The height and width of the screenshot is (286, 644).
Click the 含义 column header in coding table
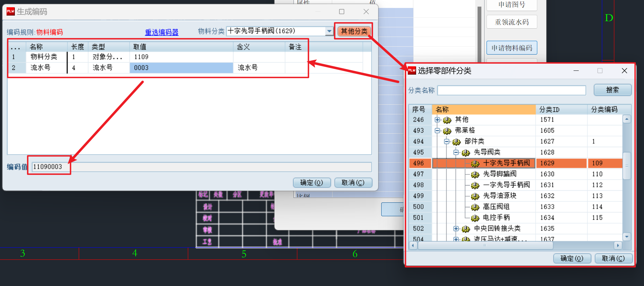(x=259, y=47)
